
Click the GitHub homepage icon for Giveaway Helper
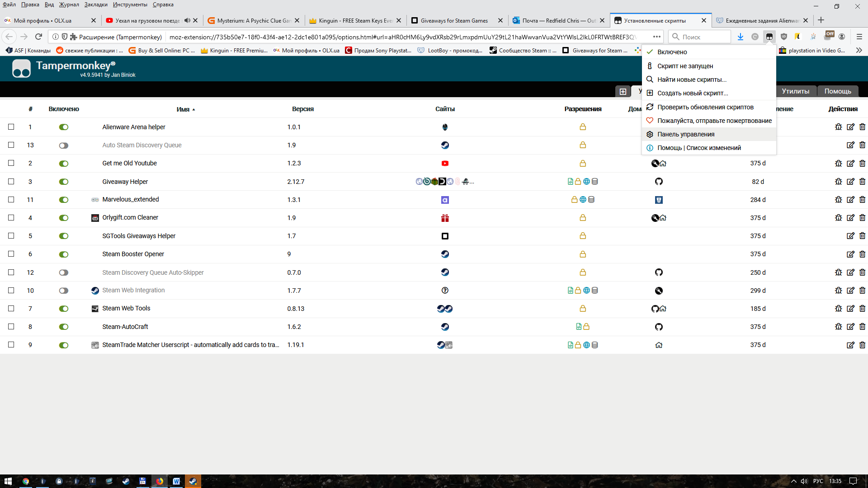[659, 182]
